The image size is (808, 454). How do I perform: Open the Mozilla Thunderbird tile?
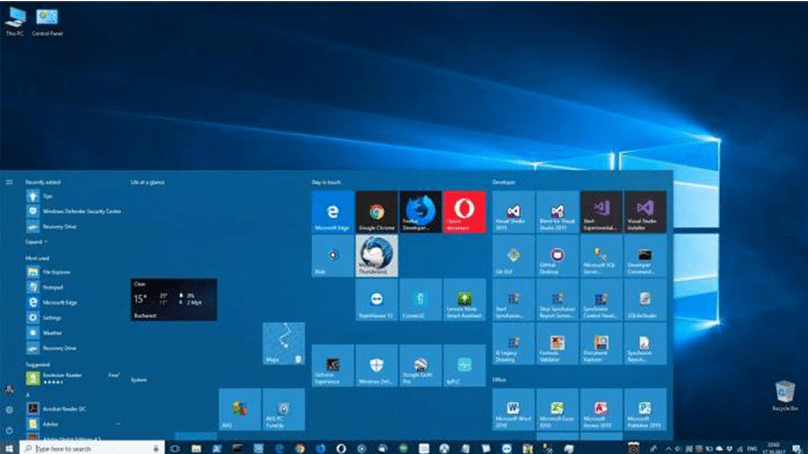coord(377,255)
